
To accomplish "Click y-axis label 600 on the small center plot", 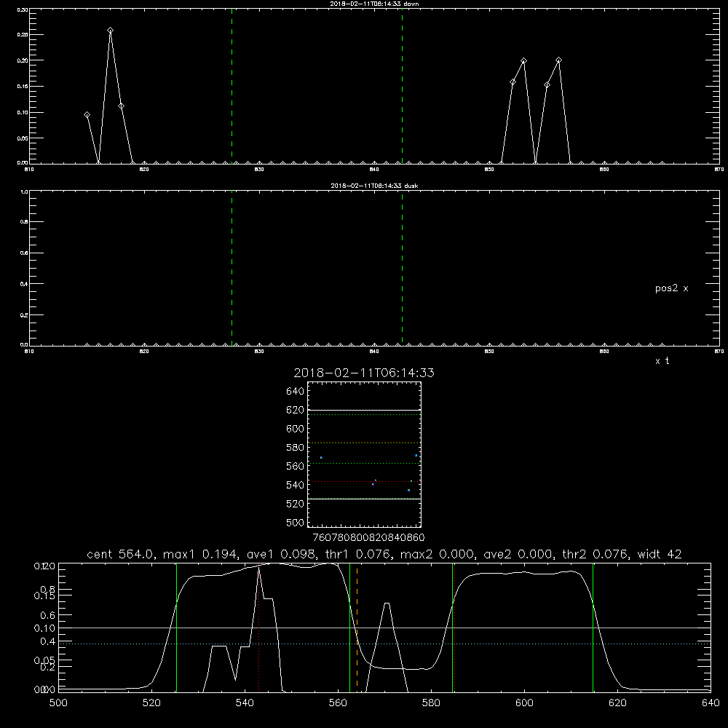I will coord(296,429).
